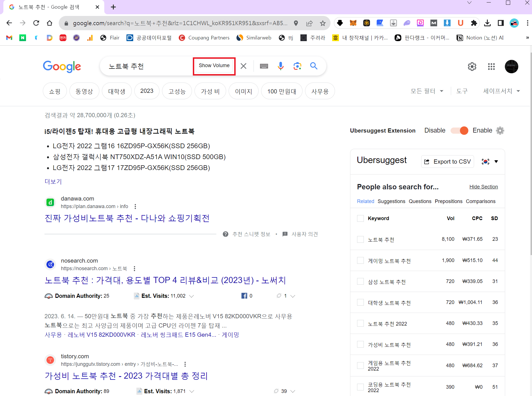Show more bookmarks with double chevron
This screenshot has height=396, width=532.
coord(527,38)
